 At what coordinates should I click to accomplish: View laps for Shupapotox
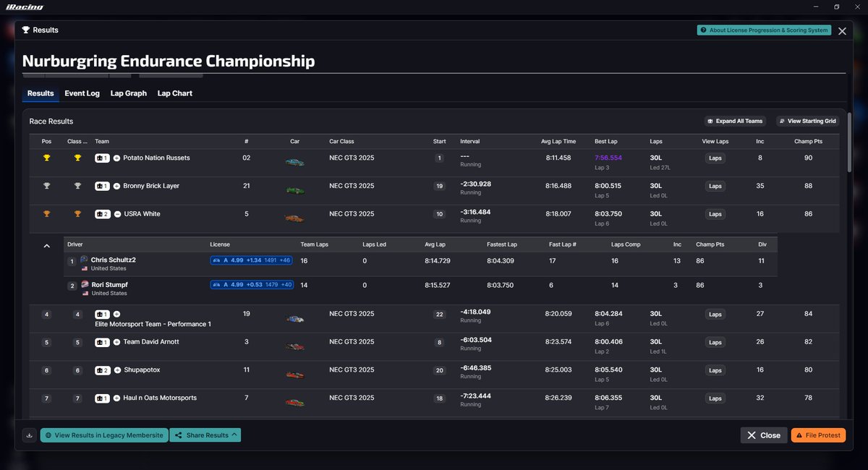(x=715, y=370)
